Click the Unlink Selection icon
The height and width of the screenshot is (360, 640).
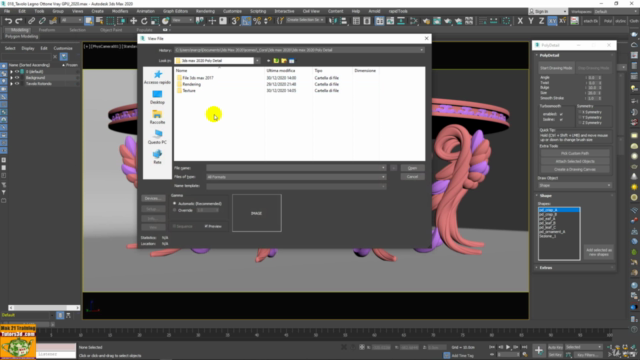[42, 20]
